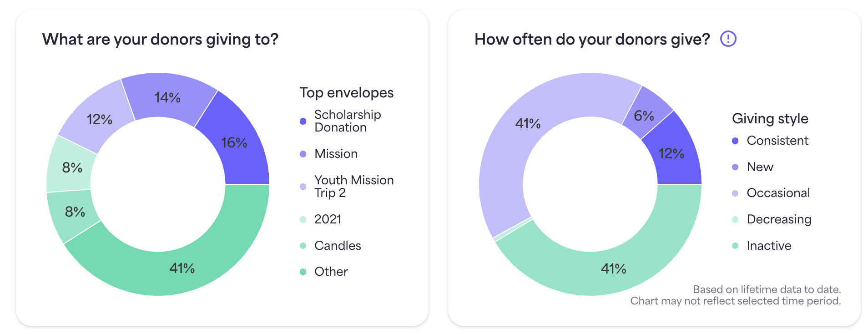Image resolution: width=868 pixels, height=334 pixels.
Task: Select the 14% Mission donut slice
Action: tap(167, 96)
